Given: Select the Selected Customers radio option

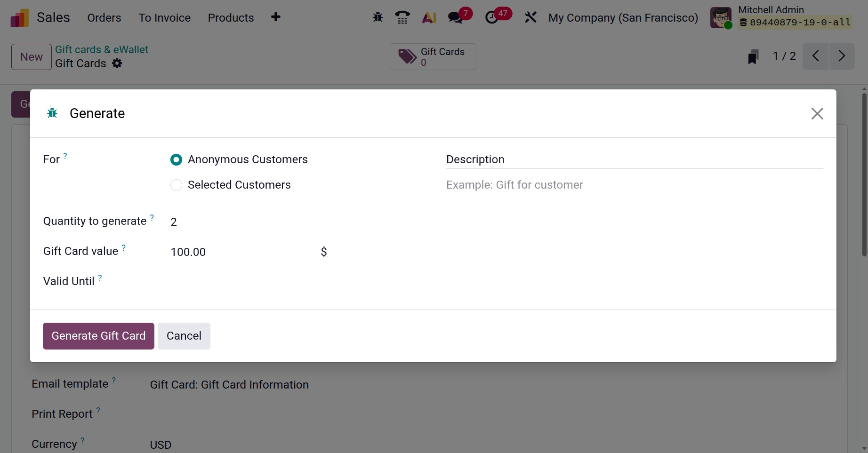Looking at the screenshot, I should pyautogui.click(x=176, y=185).
